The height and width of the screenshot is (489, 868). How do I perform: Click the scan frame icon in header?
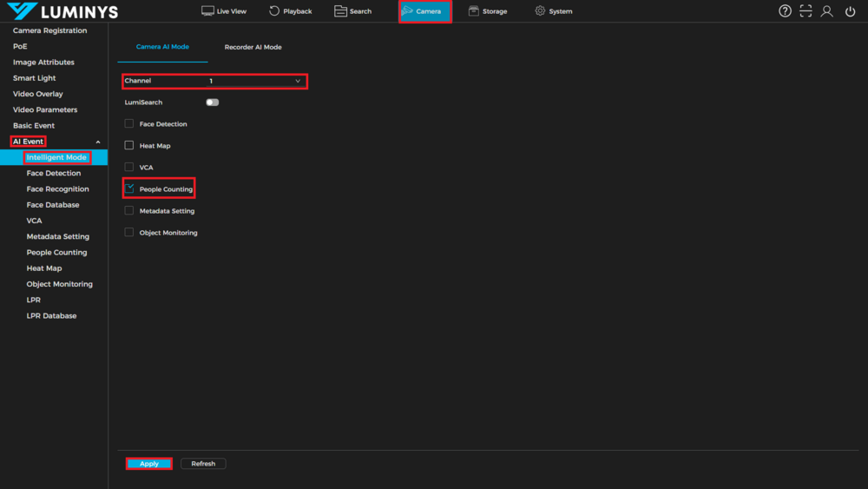806,11
